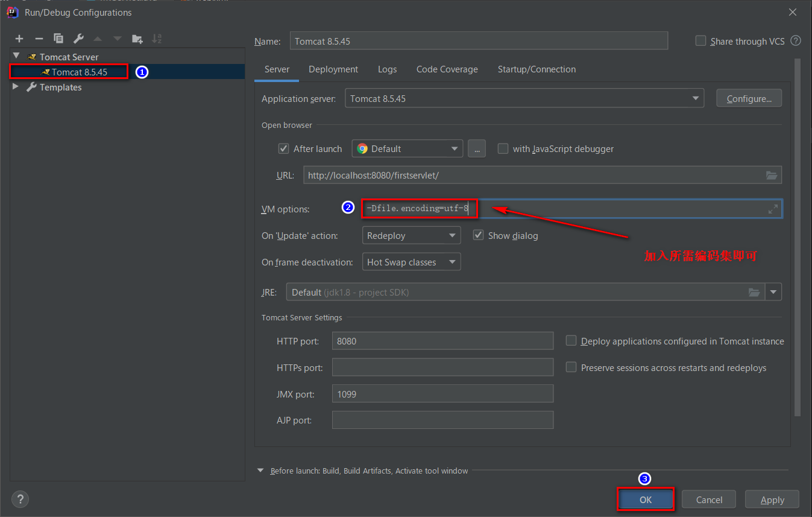
Task: Open the Default browser dropdown
Action: [408, 148]
